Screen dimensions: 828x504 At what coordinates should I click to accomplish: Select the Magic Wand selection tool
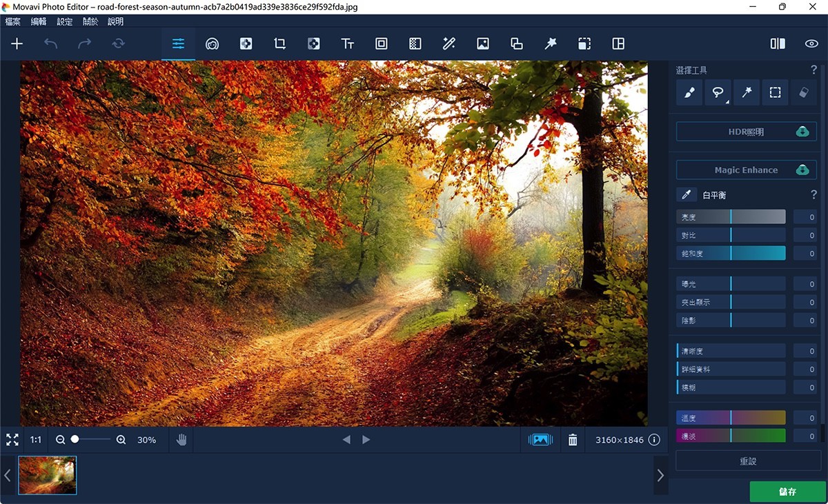click(746, 92)
